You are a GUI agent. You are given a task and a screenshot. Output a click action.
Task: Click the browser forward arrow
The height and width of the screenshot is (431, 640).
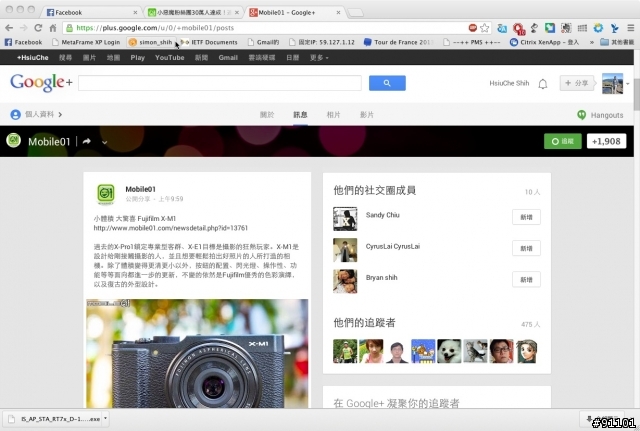24,28
